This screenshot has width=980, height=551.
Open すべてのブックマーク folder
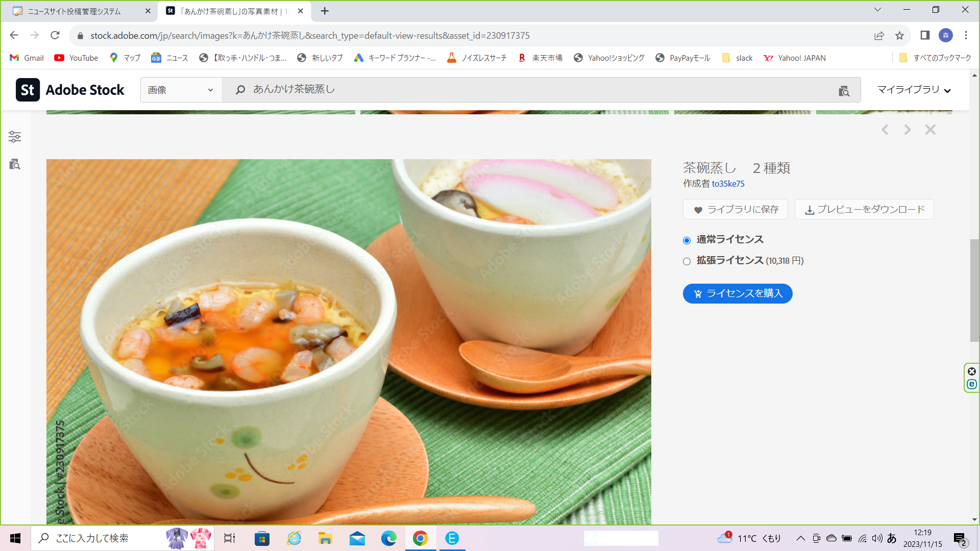coord(935,58)
